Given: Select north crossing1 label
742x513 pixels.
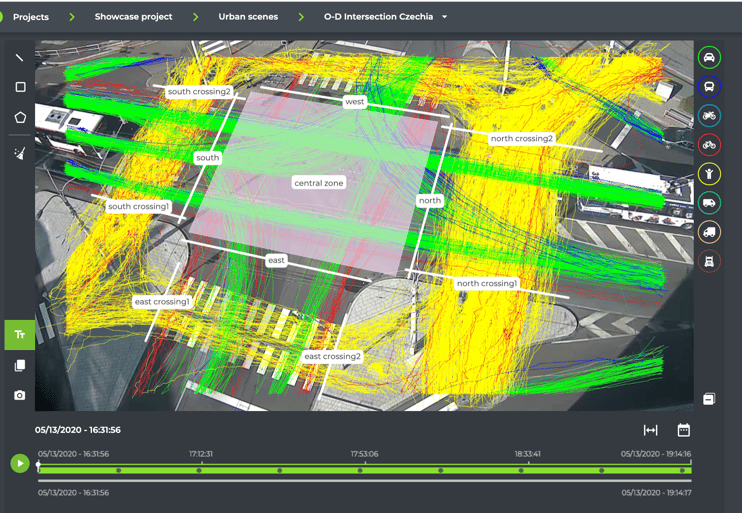Looking at the screenshot, I should (486, 283).
